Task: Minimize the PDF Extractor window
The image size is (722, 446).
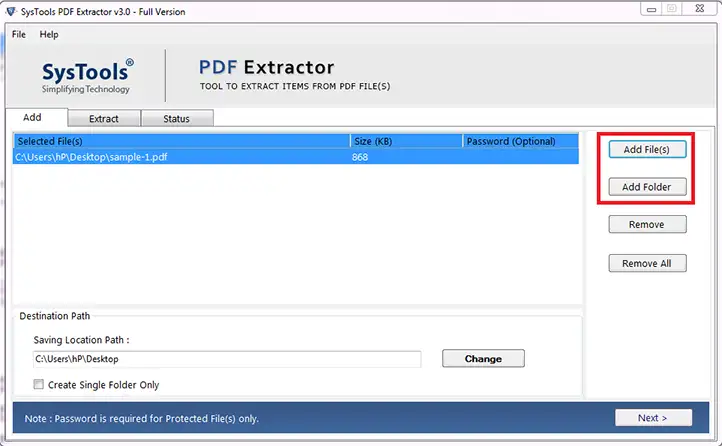Action: [x=651, y=9]
